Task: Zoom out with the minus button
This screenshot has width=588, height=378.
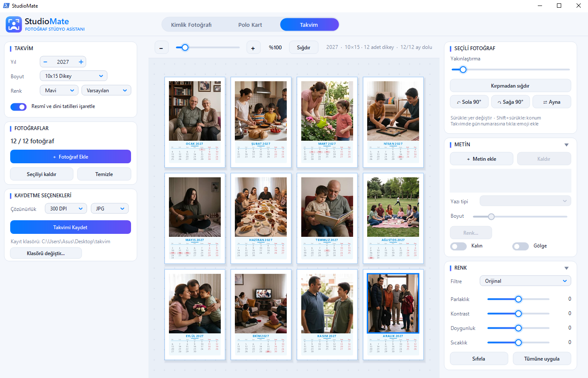Action: coord(161,48)
